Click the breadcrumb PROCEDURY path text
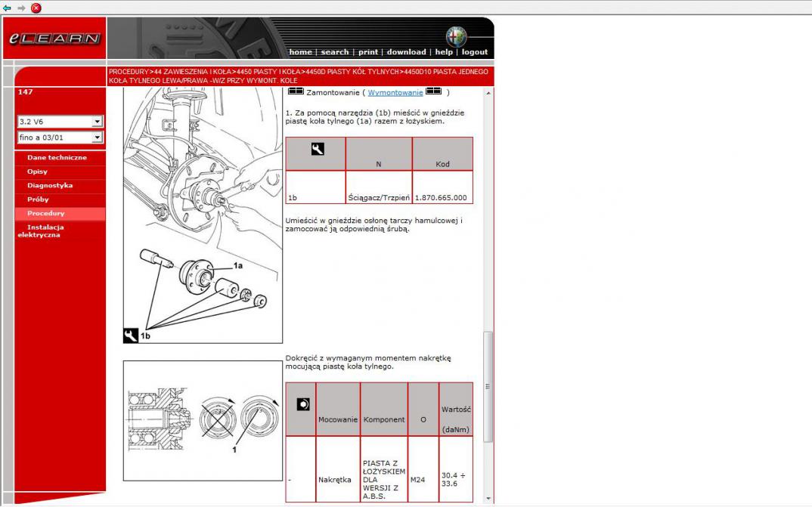 point(299,76)
